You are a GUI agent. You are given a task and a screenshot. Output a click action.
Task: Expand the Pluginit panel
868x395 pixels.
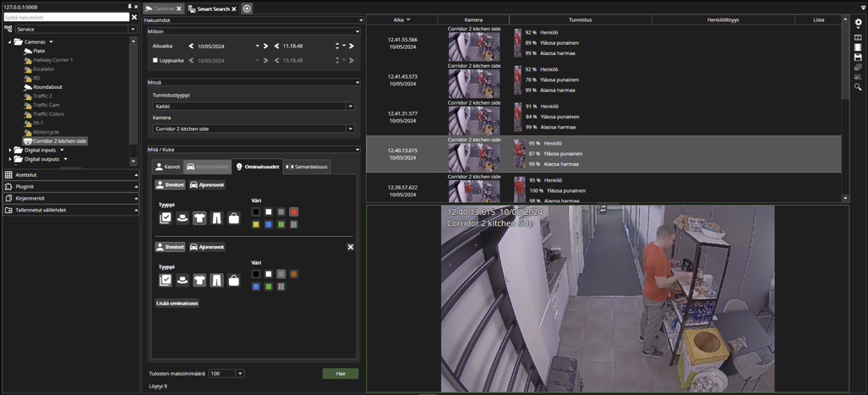pos(71,187)
